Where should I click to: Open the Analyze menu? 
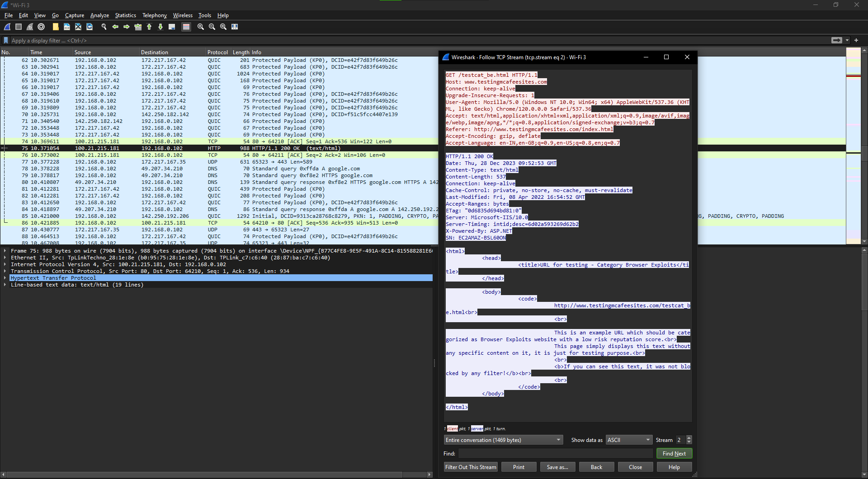pyautogui.click(x=99, y=15)
